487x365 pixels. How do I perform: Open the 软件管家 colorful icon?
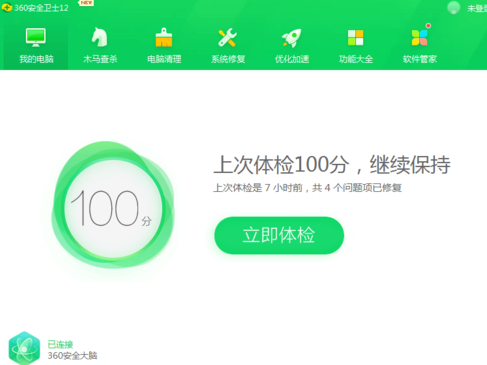point(419,37)
